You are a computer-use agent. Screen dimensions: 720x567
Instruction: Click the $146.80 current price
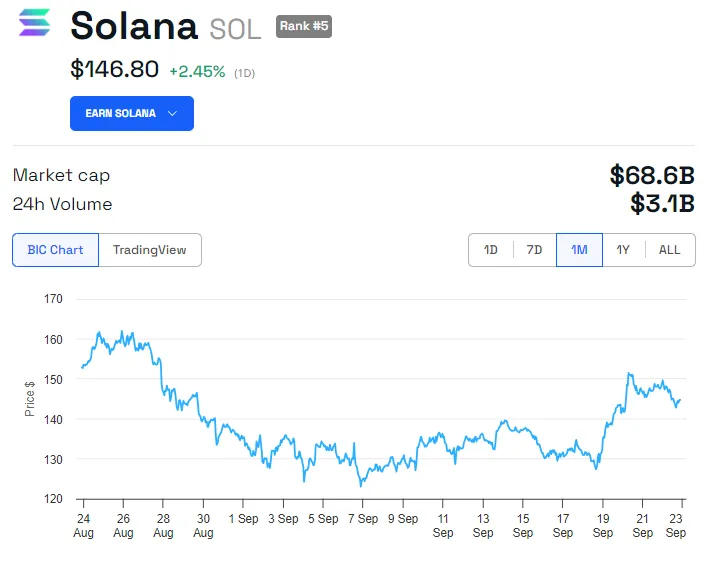coord(115,70)
